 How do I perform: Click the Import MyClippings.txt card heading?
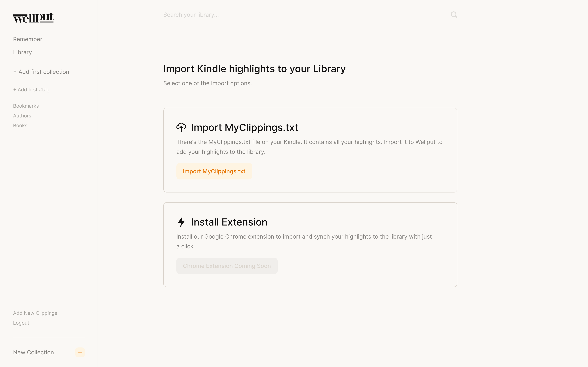click(x=244, y=128)
